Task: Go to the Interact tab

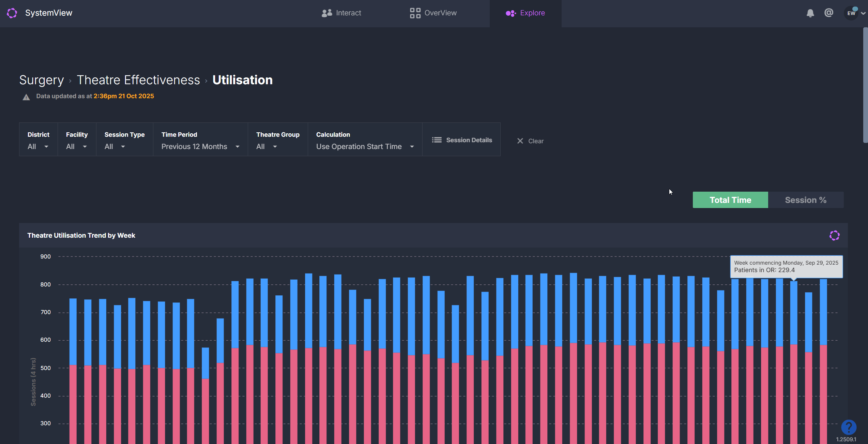Action: click(341, 13)
